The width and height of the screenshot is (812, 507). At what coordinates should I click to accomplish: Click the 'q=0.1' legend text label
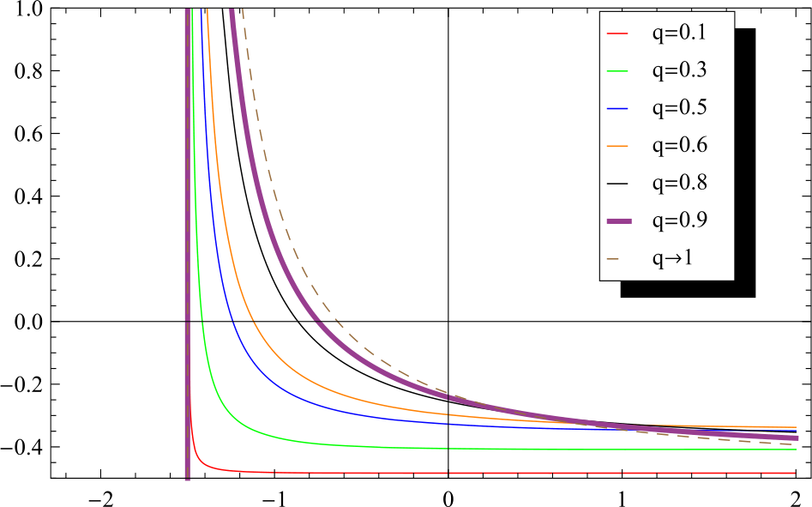(x=679, y=33)
